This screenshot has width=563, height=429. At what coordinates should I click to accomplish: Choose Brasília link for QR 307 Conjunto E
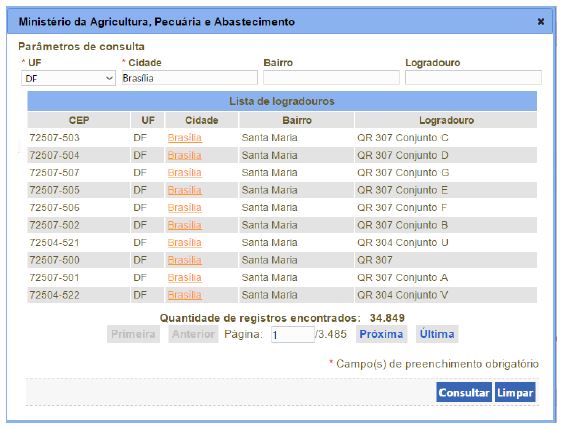click(x=185, y=190)
